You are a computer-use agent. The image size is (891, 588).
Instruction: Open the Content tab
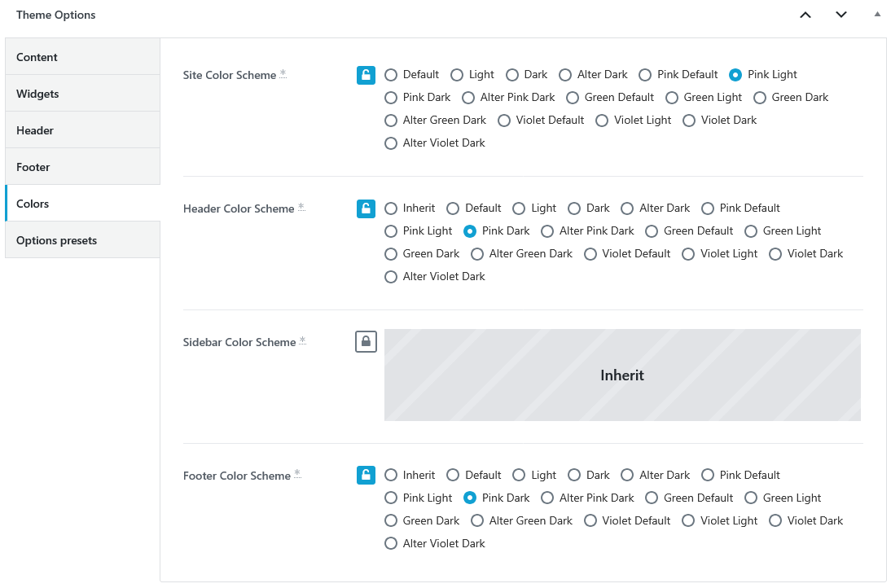(83, 57)
